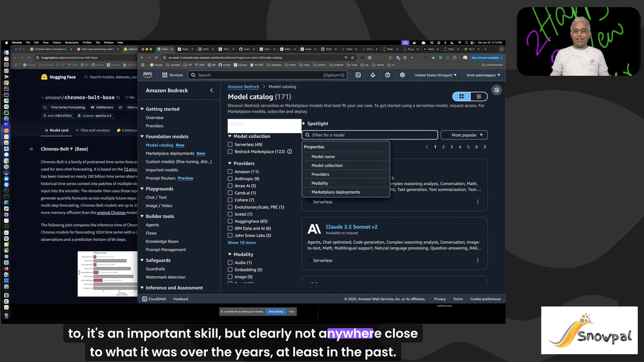644x362 pixels.
Task: Open the Chrome three-dot menu
Action: [501, 58]
